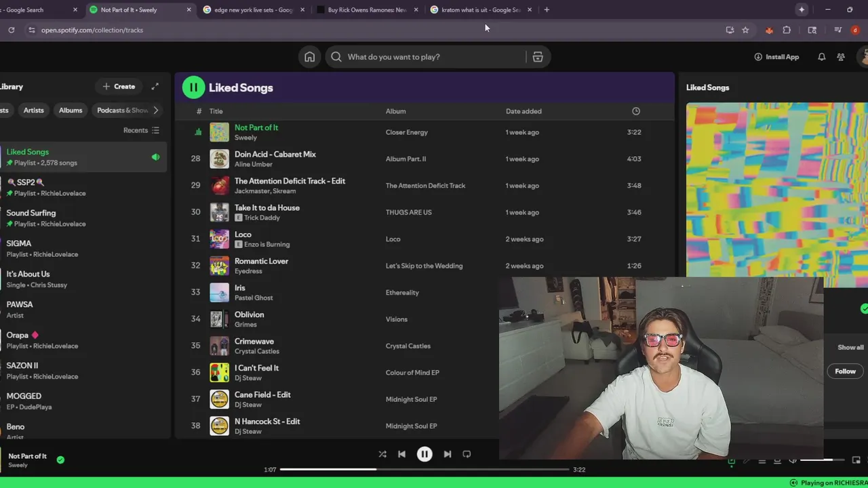868x488 pixels.
Task: Open Recents sort and view options
Action: tap(141, 130)
